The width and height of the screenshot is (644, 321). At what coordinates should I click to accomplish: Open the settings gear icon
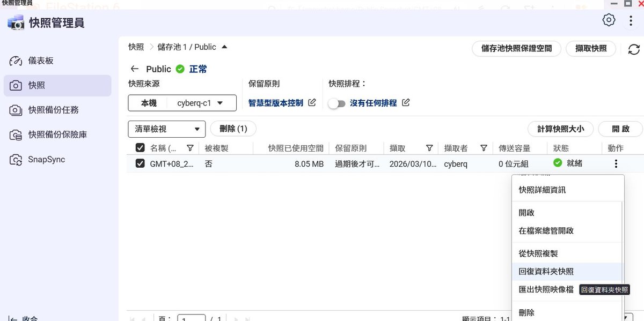tap(609, 20)
